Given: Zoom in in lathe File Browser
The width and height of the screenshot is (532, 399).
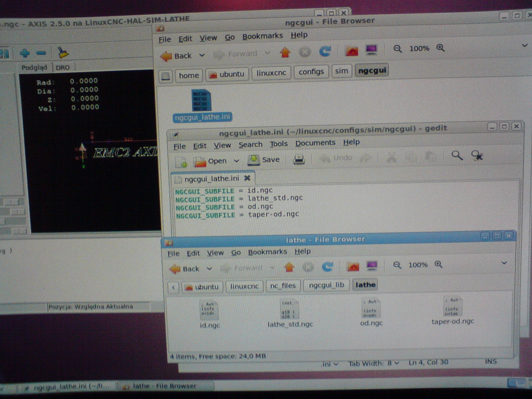Looking at the screenshot, I should coord(438,264).
